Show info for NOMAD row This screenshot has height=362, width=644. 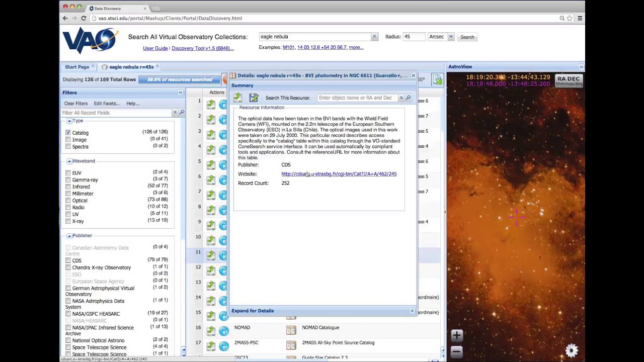[x=223, y=330]
